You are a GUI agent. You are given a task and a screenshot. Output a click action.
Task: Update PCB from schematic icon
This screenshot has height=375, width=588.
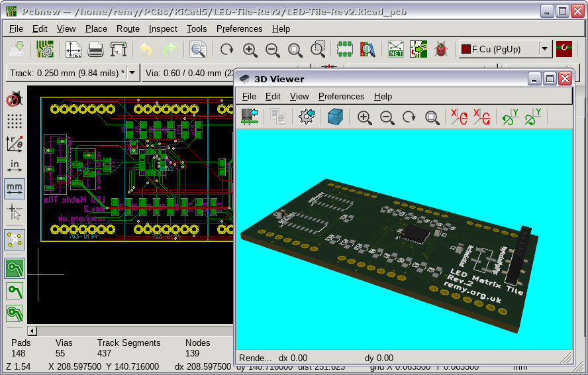coord(418,49)
